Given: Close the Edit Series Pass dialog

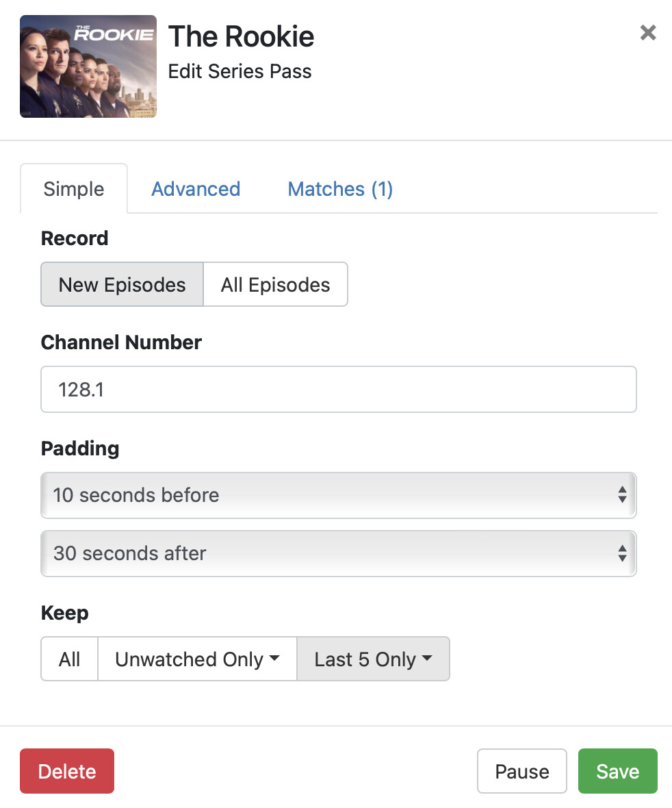Looking at the screenshot, I should tap(647, 33).
